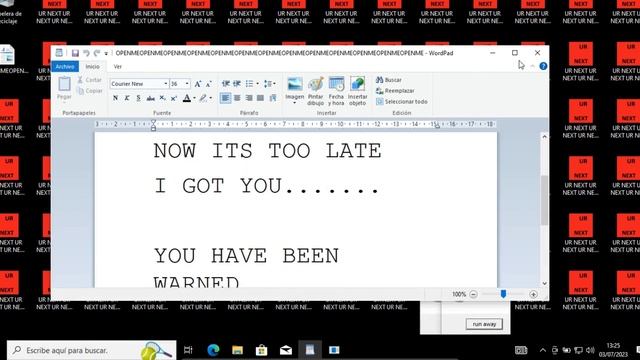Align paragraph text to the right
Image resolution: width=640 pixels, height=360 pixels.
click(x=249, y=98)
